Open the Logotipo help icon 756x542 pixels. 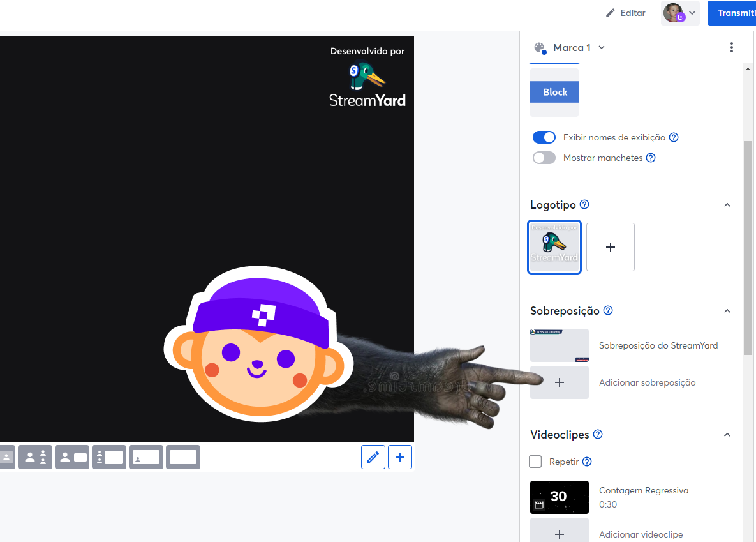pyautogui.click(x=584, y=204)
